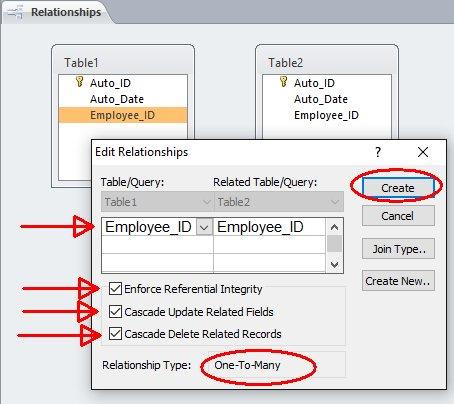454x404 pixels.
Task: Select Auto_ID field in Table2
Action: click(327, 83)
